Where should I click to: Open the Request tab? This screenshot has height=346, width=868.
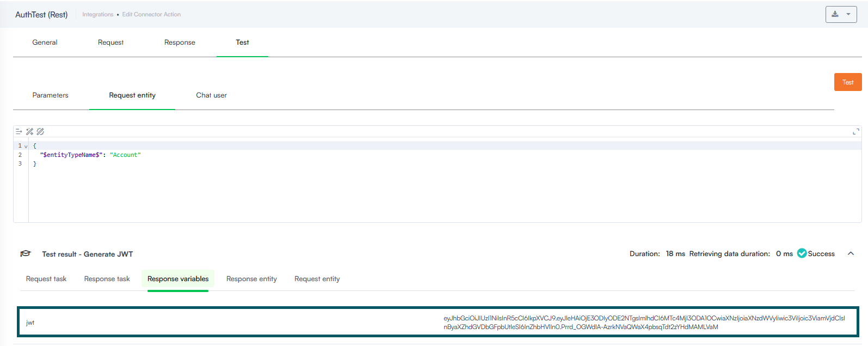coord(110,42)
